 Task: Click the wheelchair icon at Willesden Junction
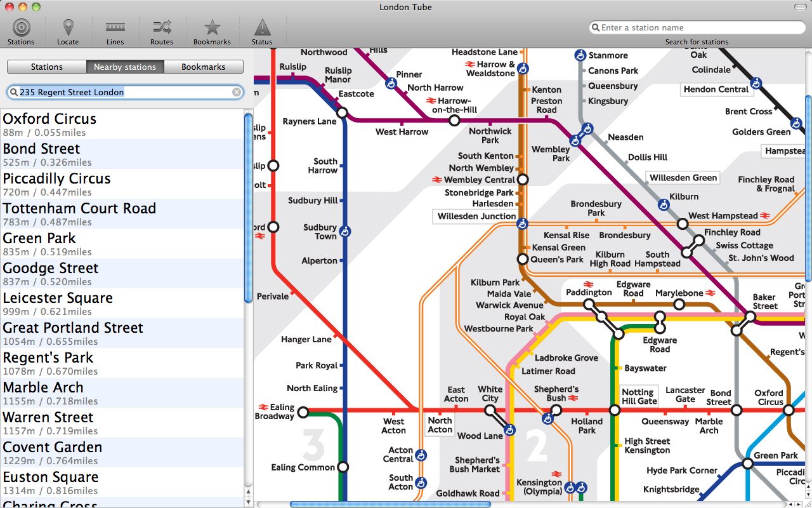click(523, 224)
